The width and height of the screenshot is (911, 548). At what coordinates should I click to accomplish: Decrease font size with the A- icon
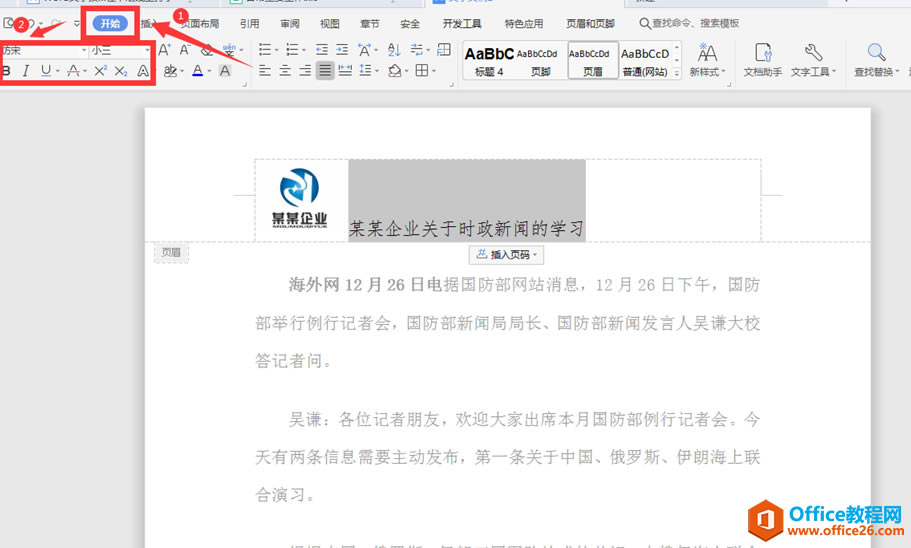pyautogui.click(x=185, y=50)
